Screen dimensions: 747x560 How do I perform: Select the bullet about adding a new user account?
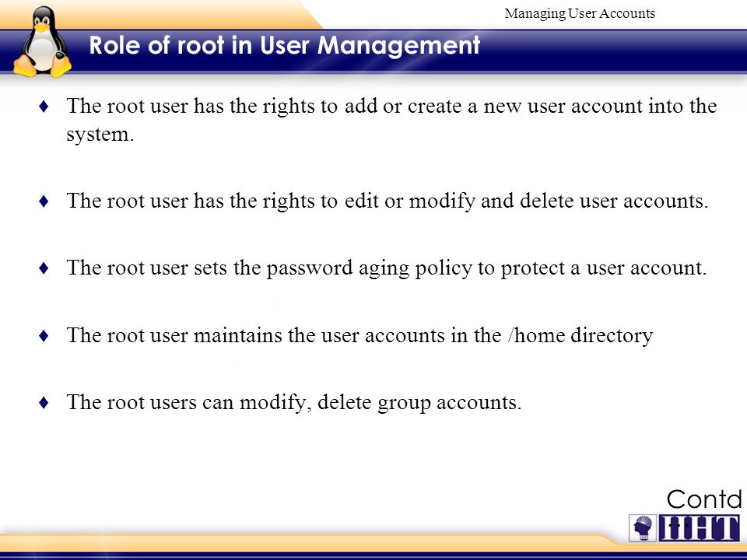(x=391, y=120)
